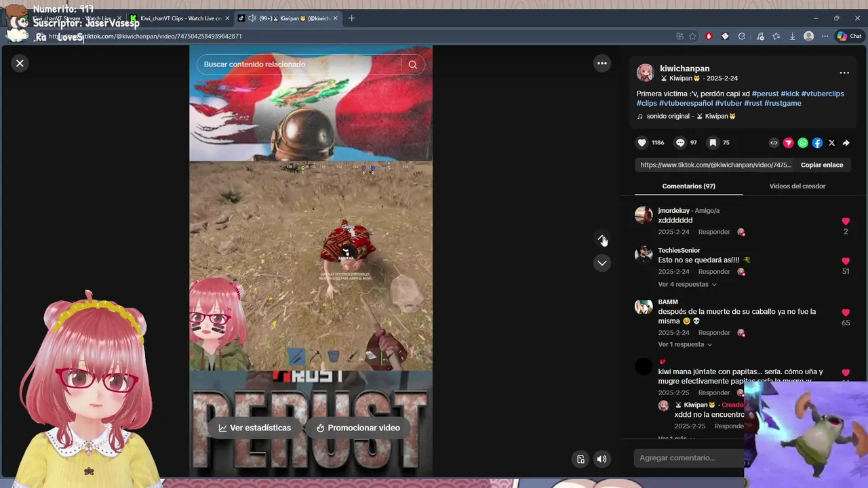Open BAMM's avatar
The image size is (868, 488).
(644, 306)
